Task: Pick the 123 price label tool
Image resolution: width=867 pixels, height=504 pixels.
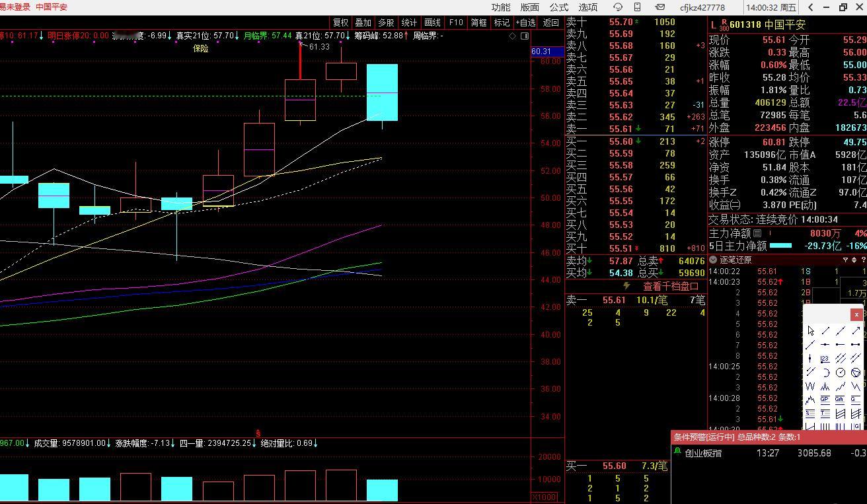Action: [825, 359]
